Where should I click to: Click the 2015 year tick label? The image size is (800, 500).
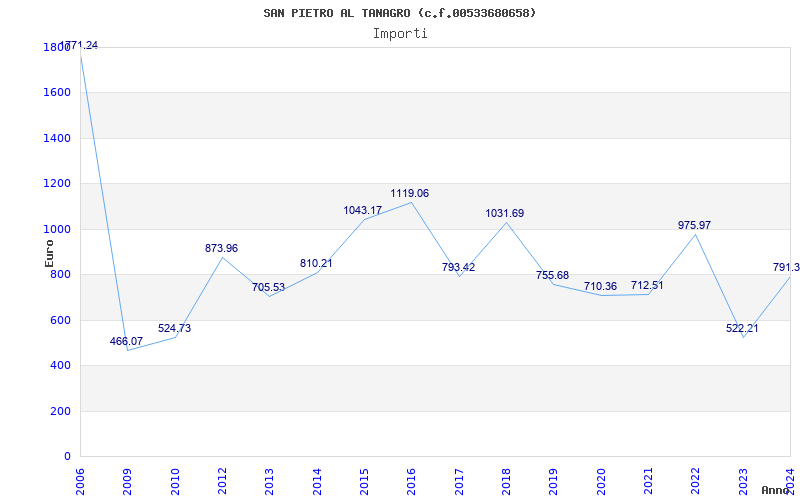pyautogui.click(x=364, y=482)
